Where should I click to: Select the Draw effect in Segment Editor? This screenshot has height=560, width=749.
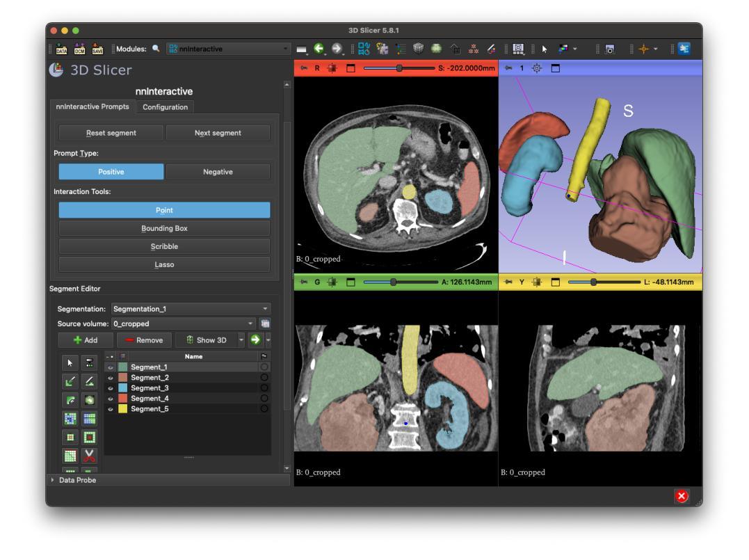click(89, 381)
